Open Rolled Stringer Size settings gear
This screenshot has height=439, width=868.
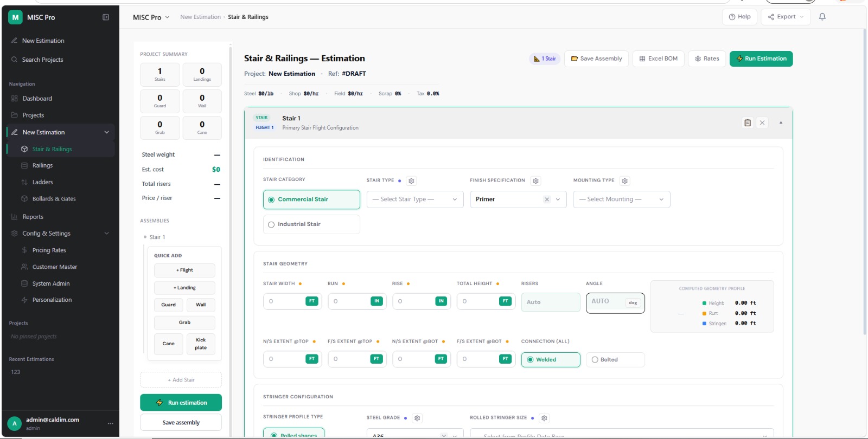(544, 418)
